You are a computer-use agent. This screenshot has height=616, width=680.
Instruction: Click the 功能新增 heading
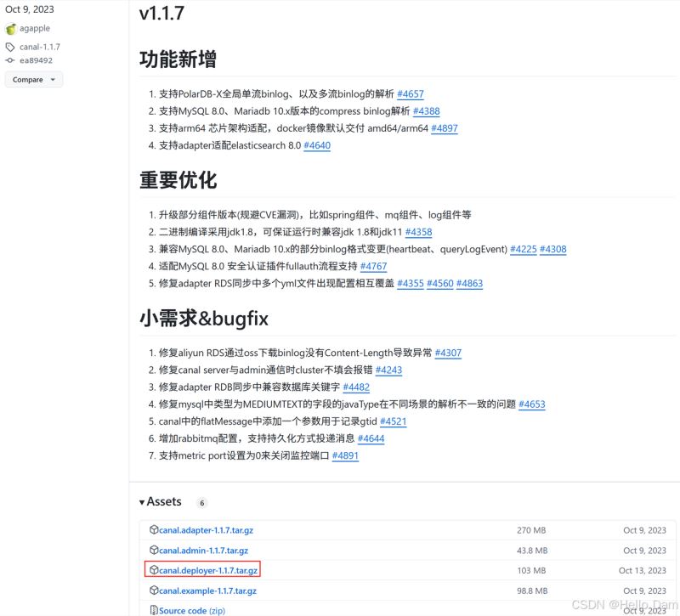coord(178,59)
